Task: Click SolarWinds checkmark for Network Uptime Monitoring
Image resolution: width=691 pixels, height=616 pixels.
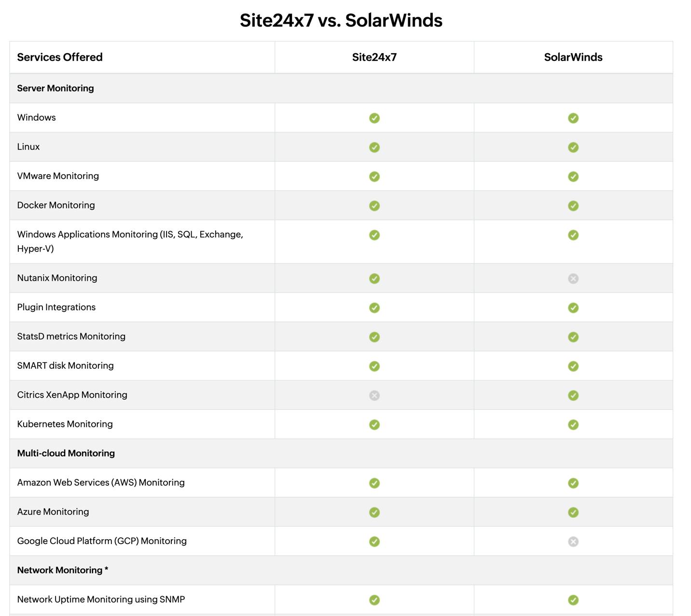Action: pos(573,600)
